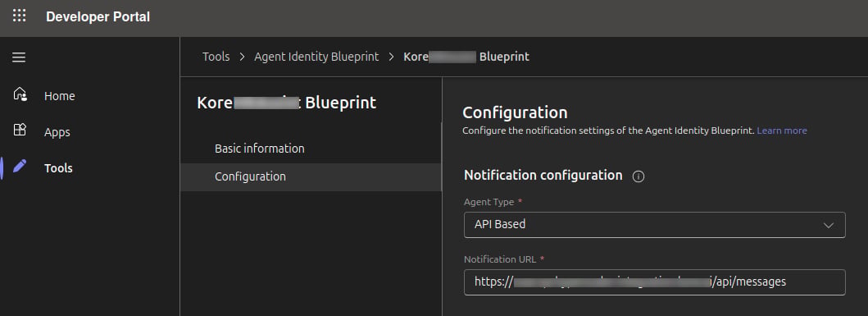This screenshot has width=868, height=316.
Task: Open the app launcher grid icon
Action: [20, 16]
